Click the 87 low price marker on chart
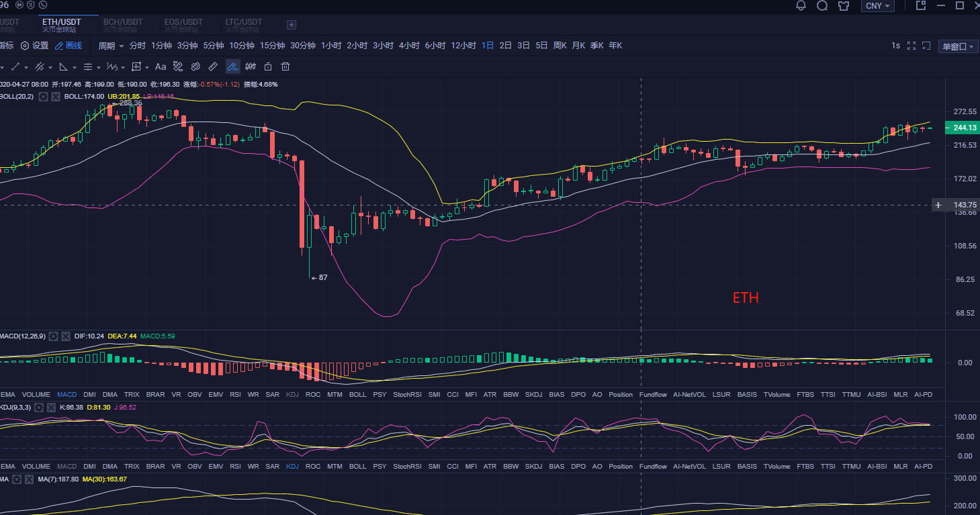This screenshot has width=980, height=515. click(x=319, y=277)
